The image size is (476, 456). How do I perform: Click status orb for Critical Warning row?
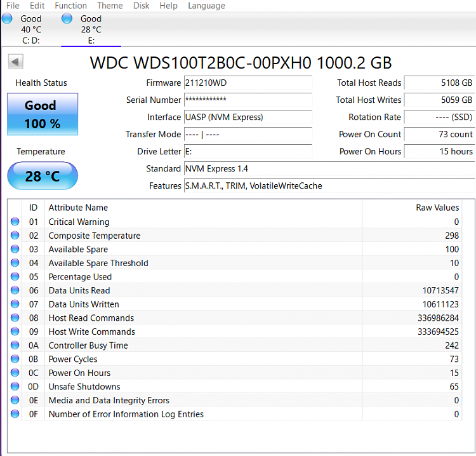tap(15, 222)
